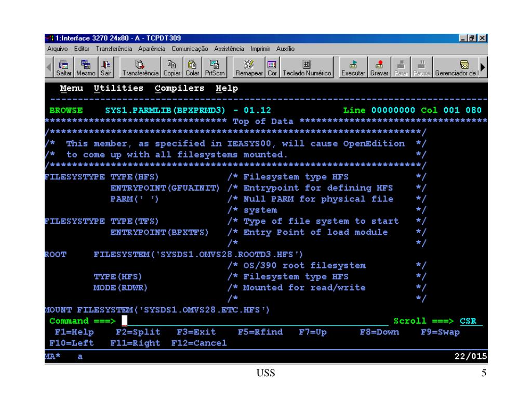Minimize the 3270 Interface window
Viewport: 532px width, 399px height.
click(463, 38)
